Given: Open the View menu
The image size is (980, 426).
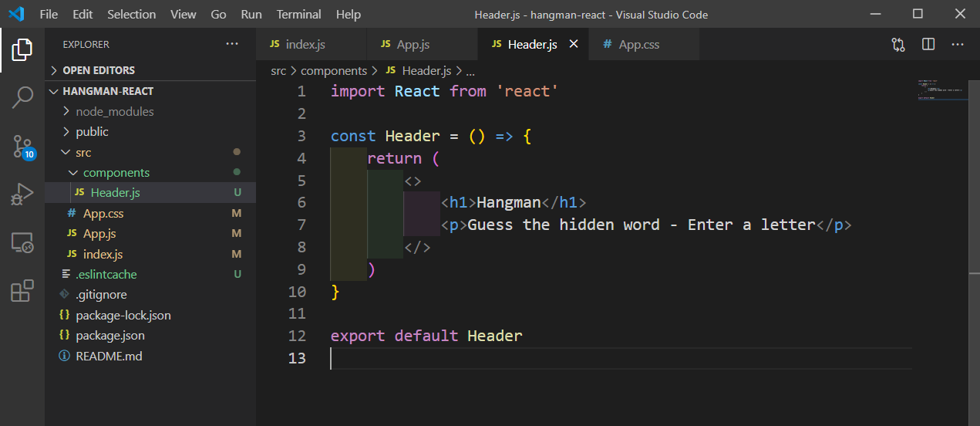Looking at the screenshot, I should pos(184,14).
